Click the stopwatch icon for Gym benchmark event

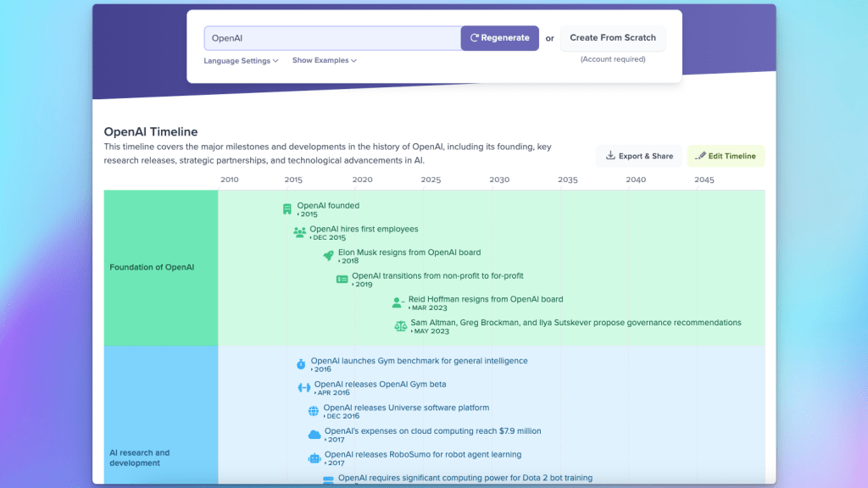pos(301,364)
